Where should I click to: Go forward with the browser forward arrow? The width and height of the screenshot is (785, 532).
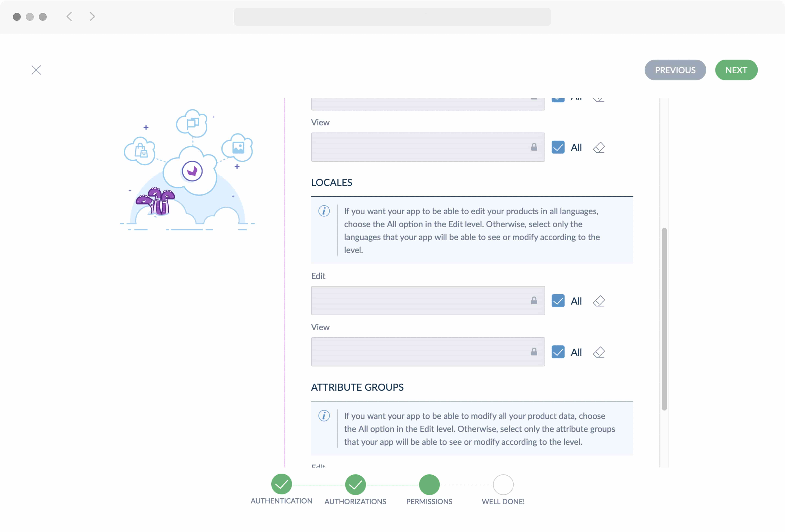tap(92, 17)
